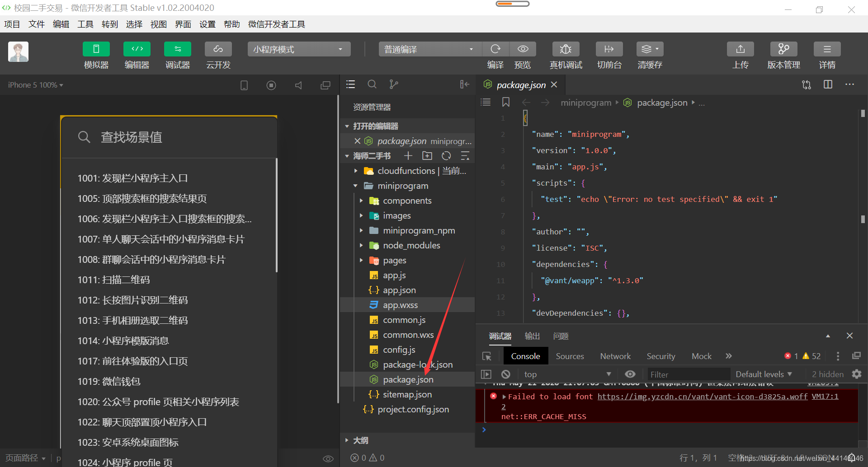Click the 切前台 switch foreground icon

coord(609,49)
